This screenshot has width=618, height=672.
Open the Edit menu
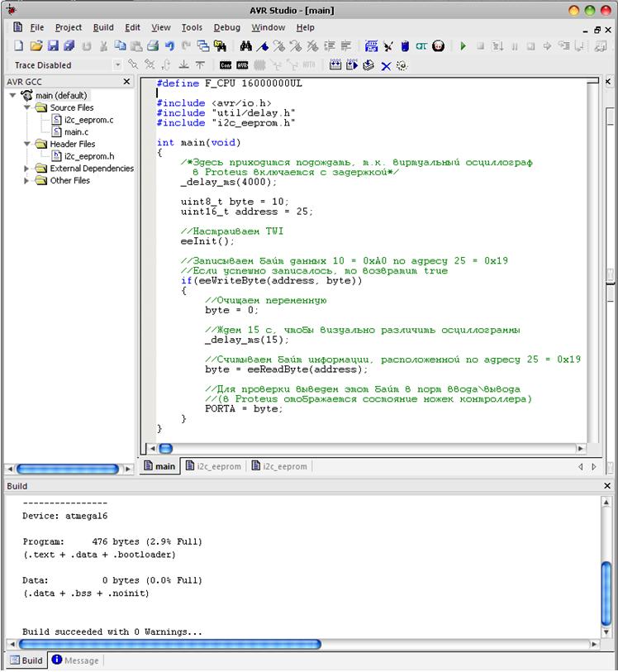coord(132,27)
